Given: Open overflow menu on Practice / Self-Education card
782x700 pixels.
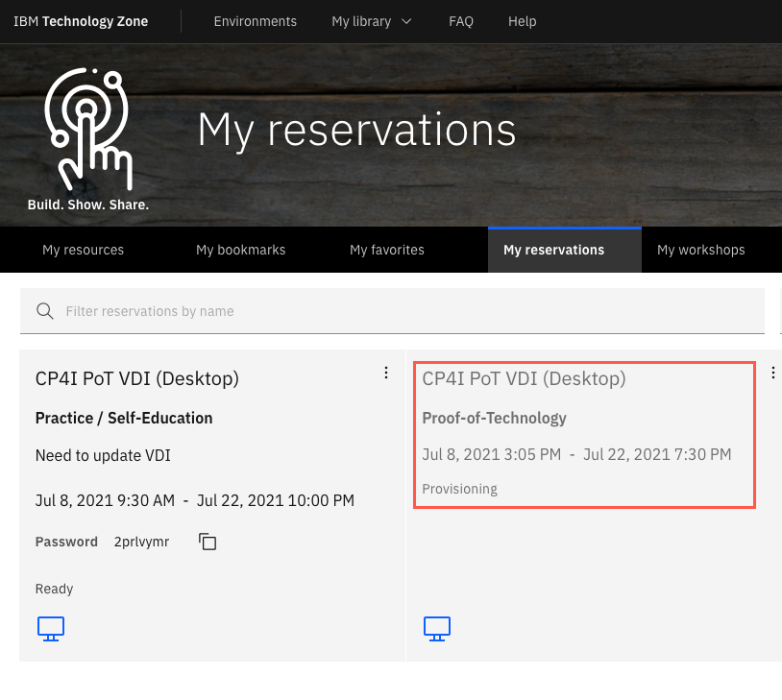Looking at the screenshot, I should pos(386,373).
